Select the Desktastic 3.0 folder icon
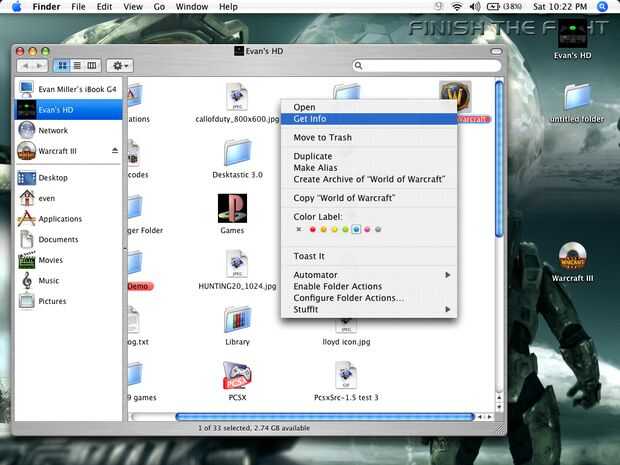The width and height of the screenshot is (620, 465). tap(237, 152)
